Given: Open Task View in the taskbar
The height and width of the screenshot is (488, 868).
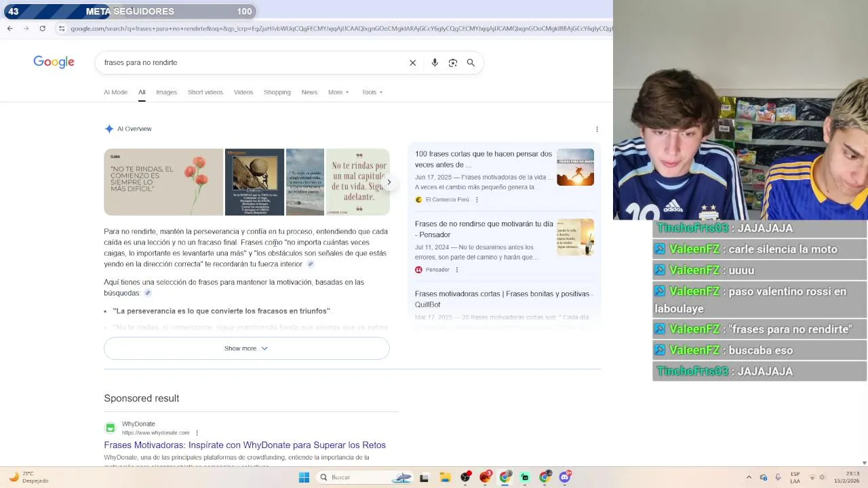Looking at the screenshot, I should pos(424,477).
